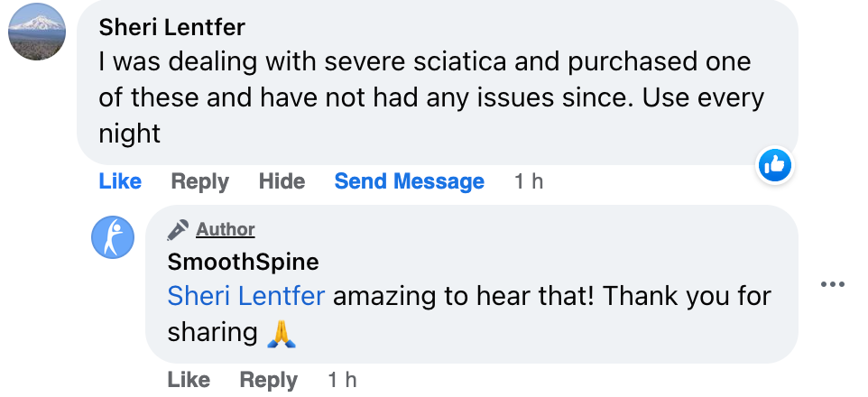
Task: Click SmoothSpine's blue profile icon
Action: pyautogui.click(x=113, y=237)
